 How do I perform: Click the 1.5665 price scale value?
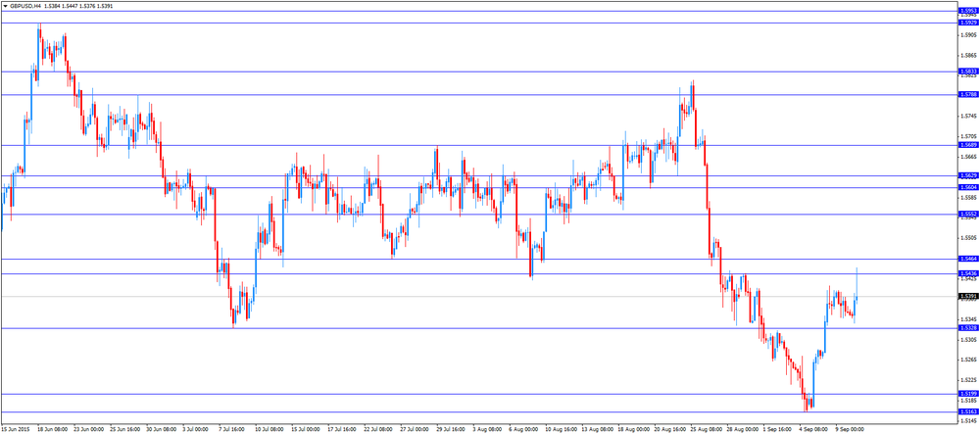970,157
